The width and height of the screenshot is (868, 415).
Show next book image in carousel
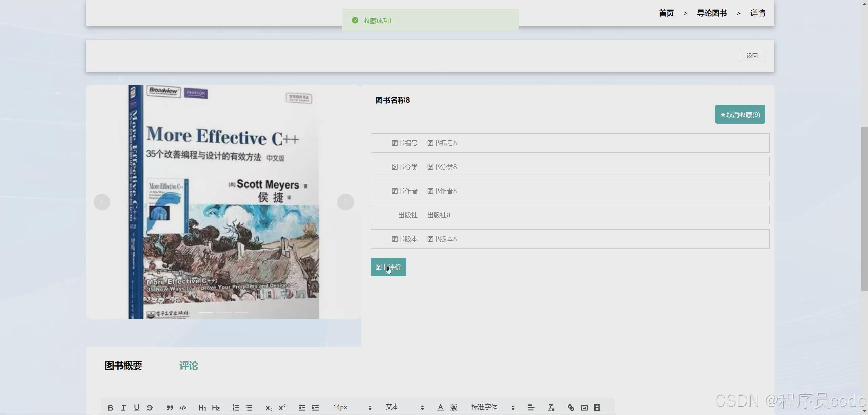(345, 202)
